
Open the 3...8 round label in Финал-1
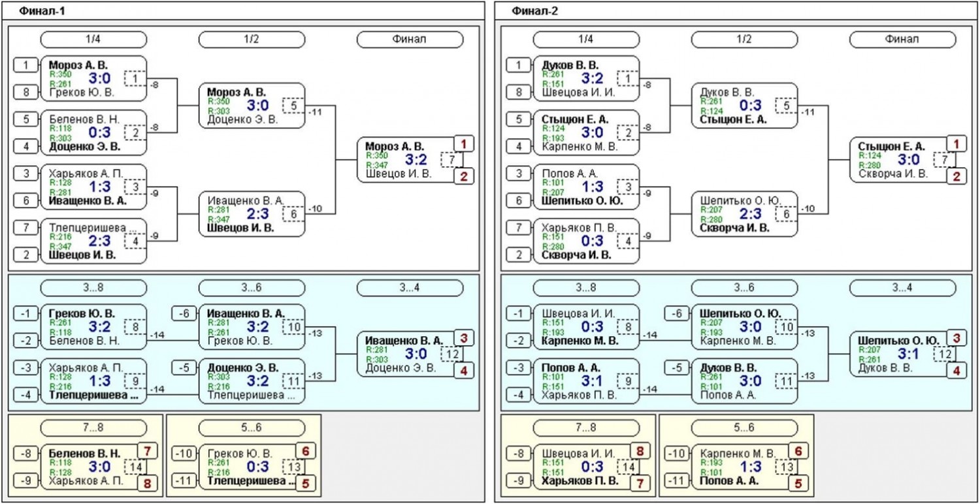pyautogui.click(x=93, y=288)
